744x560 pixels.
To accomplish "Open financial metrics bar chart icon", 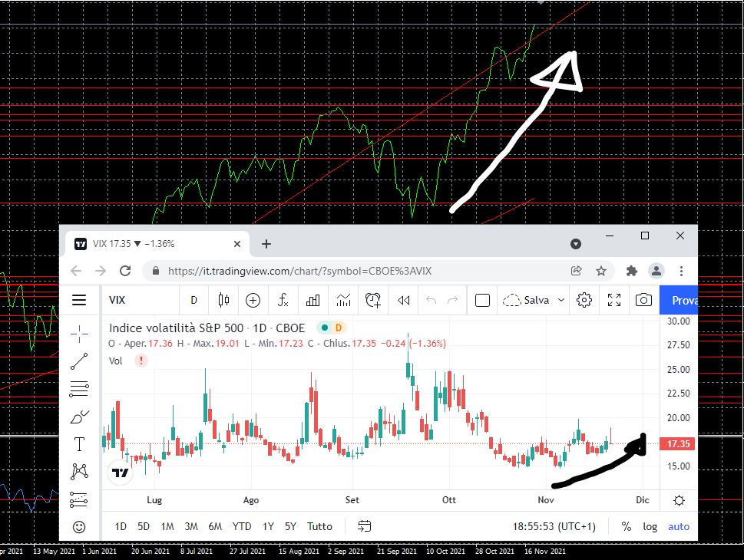I will pos(312,300).
